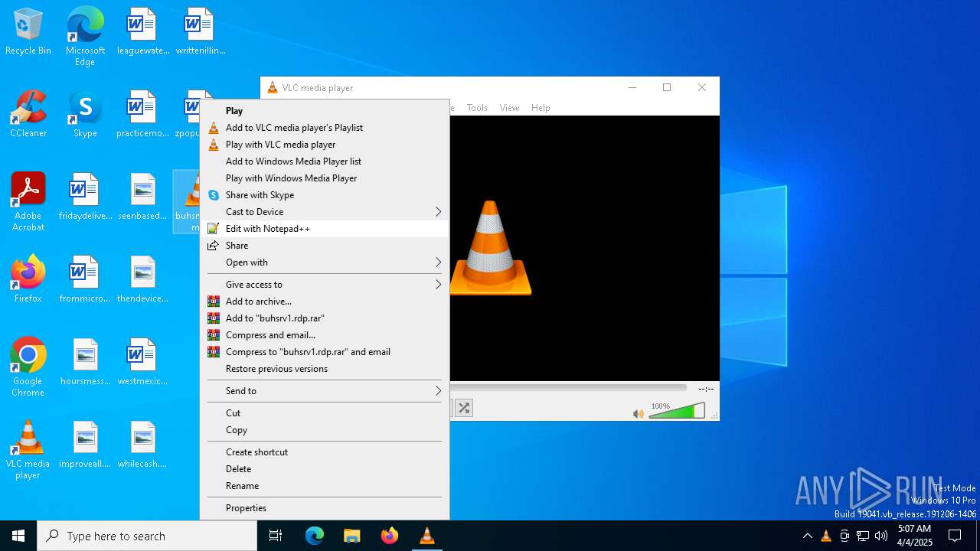Open the Adobe Acrobat desktop shortcut
Screen dimensions: 980x551
coord(28,202)
